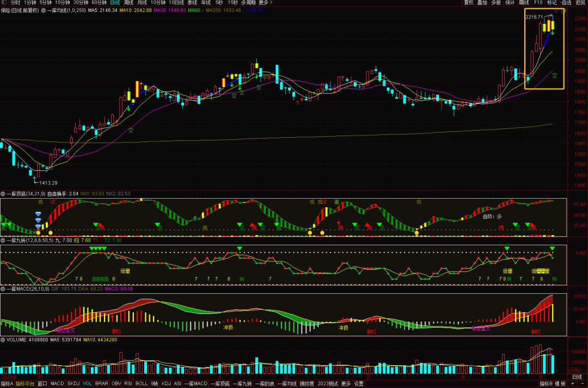Click the 2216.71 high price label
The width and height of the screenshot is (588, 388).
click(534, 17)
